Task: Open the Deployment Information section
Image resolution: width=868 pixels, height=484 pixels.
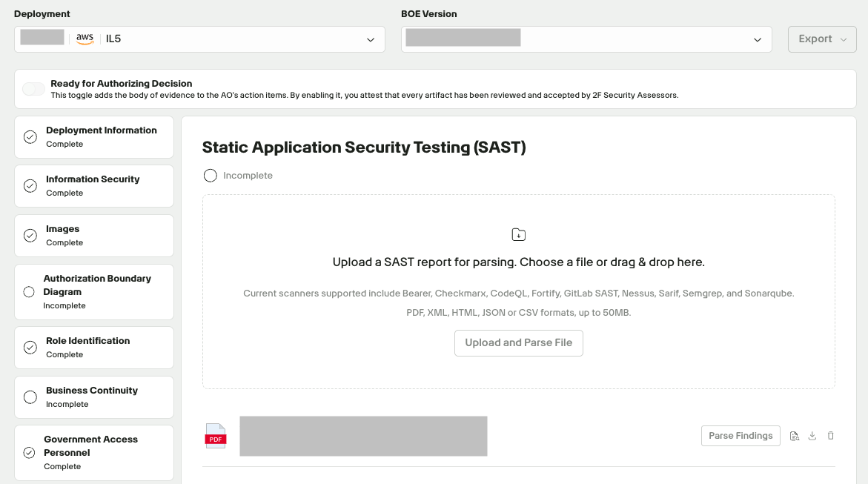Action: tap(94, 137)
